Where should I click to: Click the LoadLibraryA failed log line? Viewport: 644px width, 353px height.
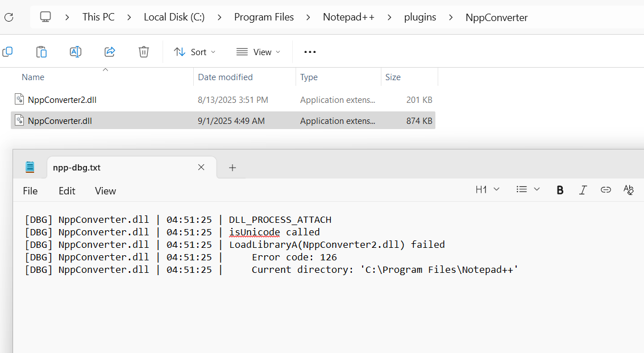337,245
